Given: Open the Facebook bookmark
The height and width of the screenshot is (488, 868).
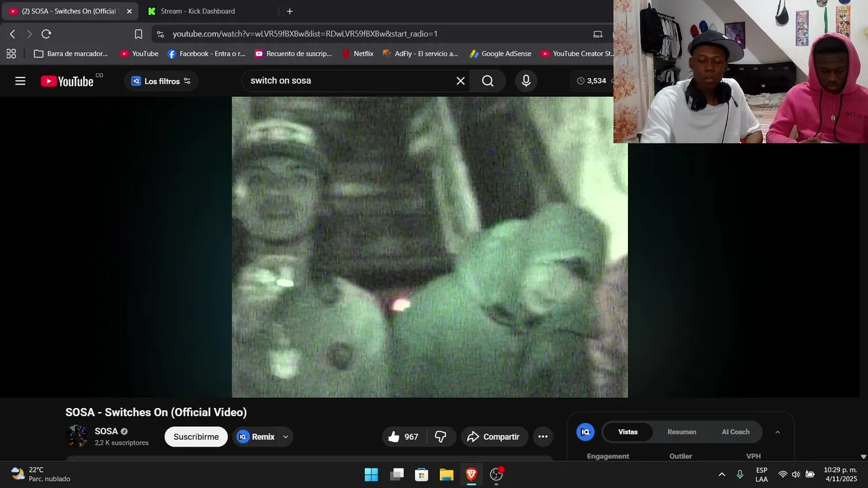Looking at the screenshot, I should pyautogui.click(x=206, y=54).
